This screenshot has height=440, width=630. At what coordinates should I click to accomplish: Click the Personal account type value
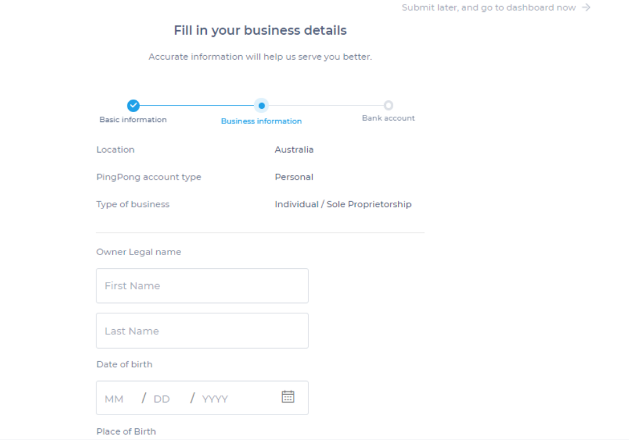pyautogui.click(x=294, y=177)
